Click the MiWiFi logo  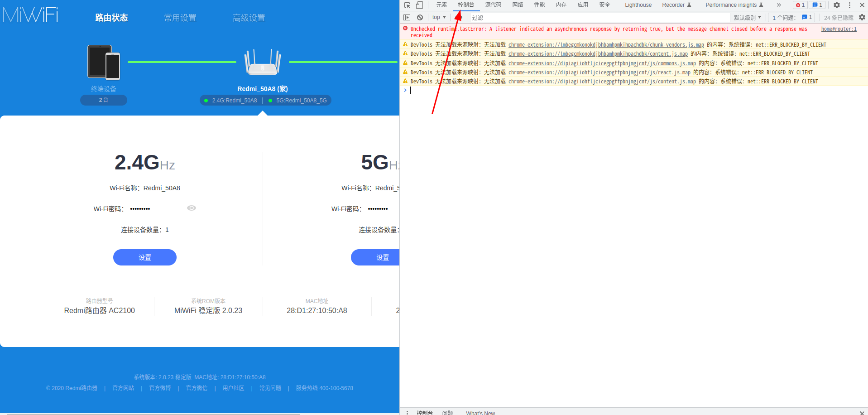pyautogui.click(x=30, y=15)
